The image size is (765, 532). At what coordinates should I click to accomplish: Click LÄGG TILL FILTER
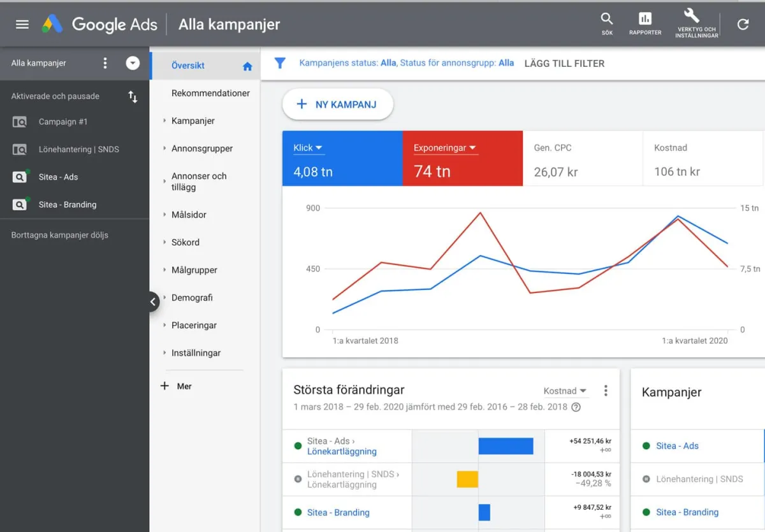point(564,63)
